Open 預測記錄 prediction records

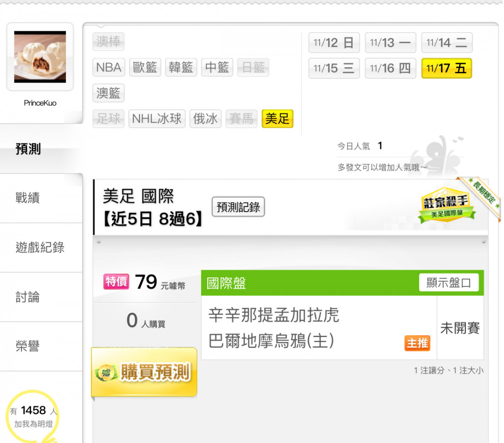pos(238,207)
